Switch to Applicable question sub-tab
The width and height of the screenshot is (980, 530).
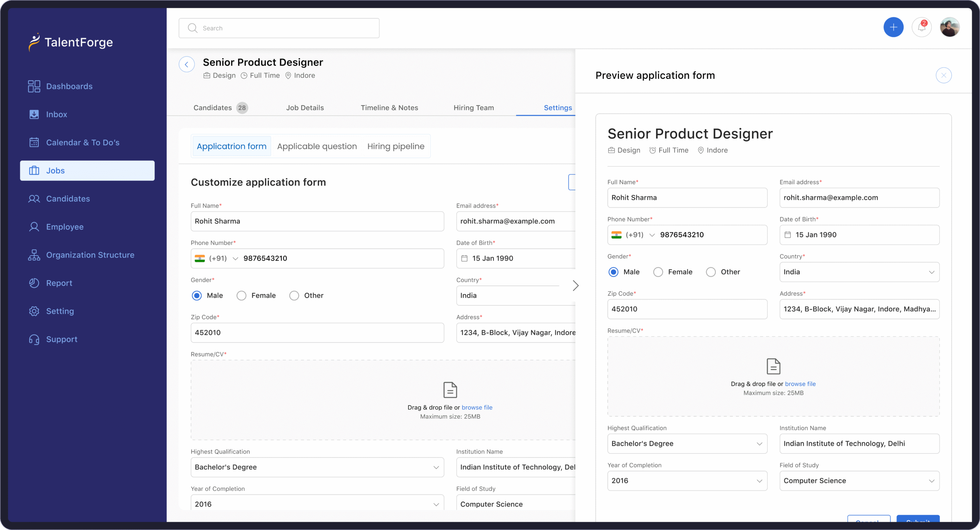(x=317, y=146)
